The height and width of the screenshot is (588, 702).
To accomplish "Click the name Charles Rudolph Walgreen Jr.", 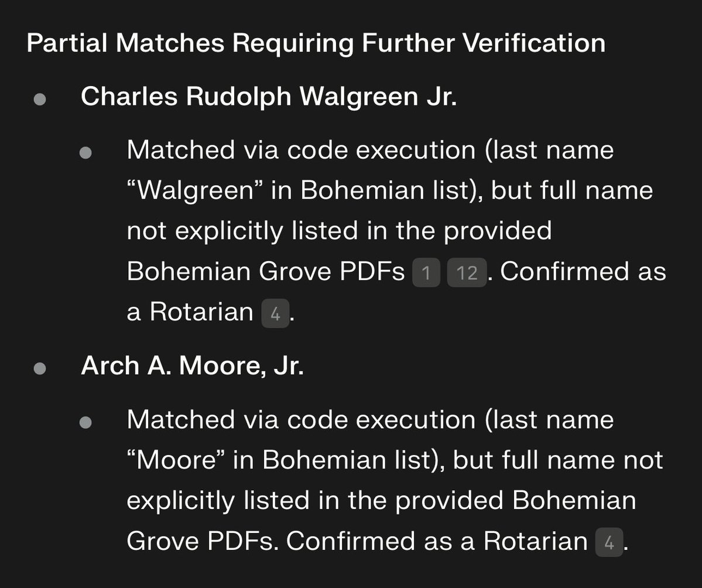I will tap(269, 97).
